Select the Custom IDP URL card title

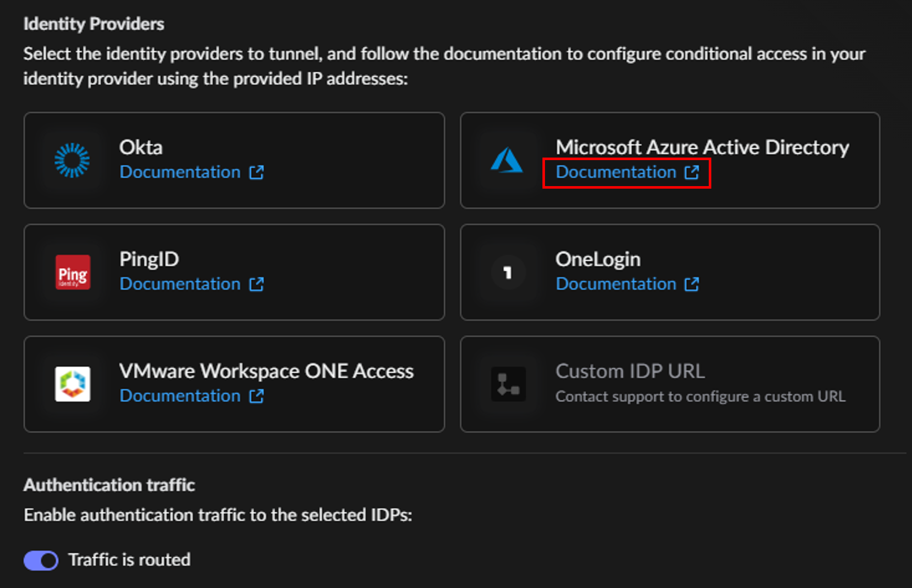[630, 371]
